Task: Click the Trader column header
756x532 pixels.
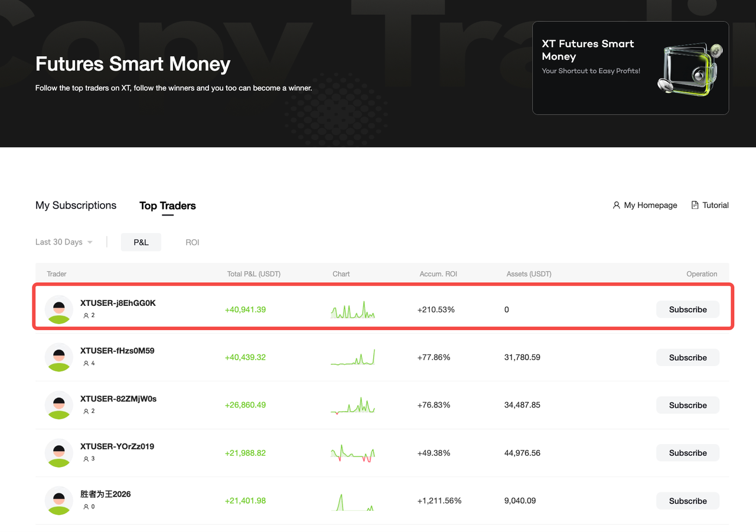Action: [x=57, y=274]
